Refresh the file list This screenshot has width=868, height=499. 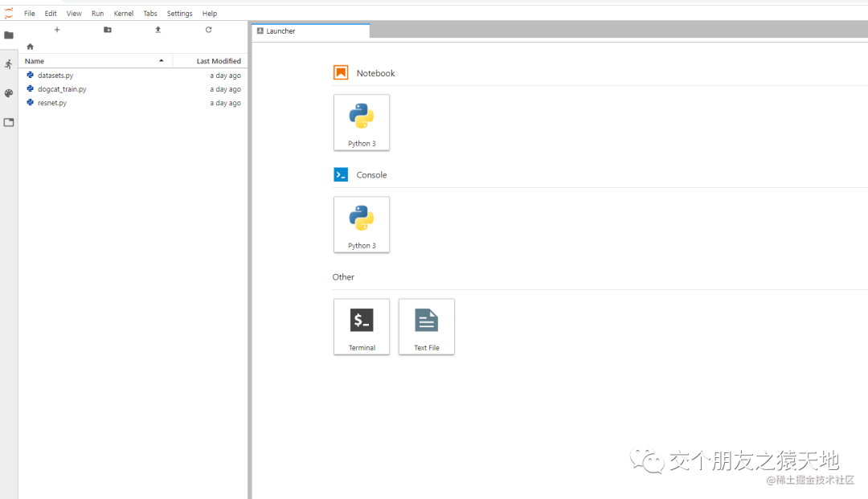click(x=209, y=30)
